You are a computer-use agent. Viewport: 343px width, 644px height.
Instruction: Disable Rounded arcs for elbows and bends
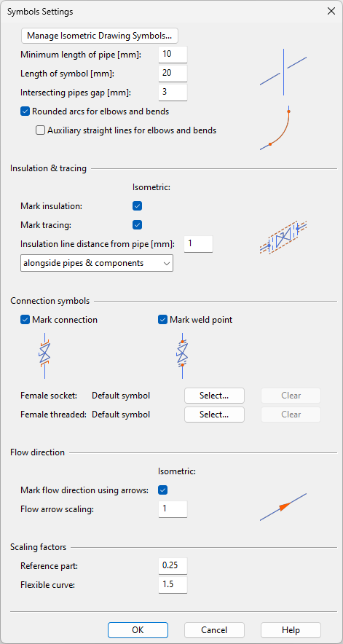tap(25, 111)
